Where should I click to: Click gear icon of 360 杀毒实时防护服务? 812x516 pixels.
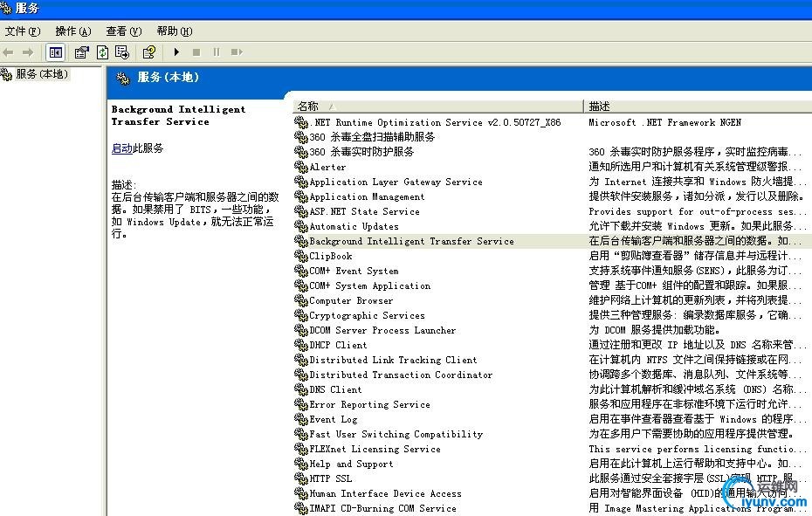pyautogui.click(x=301, y=152)
